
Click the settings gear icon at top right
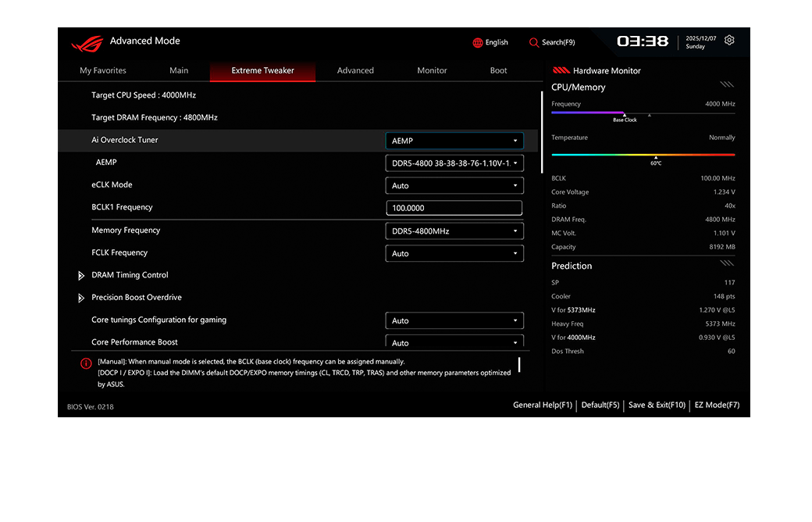pyautogui.click(x=729, y=41)
